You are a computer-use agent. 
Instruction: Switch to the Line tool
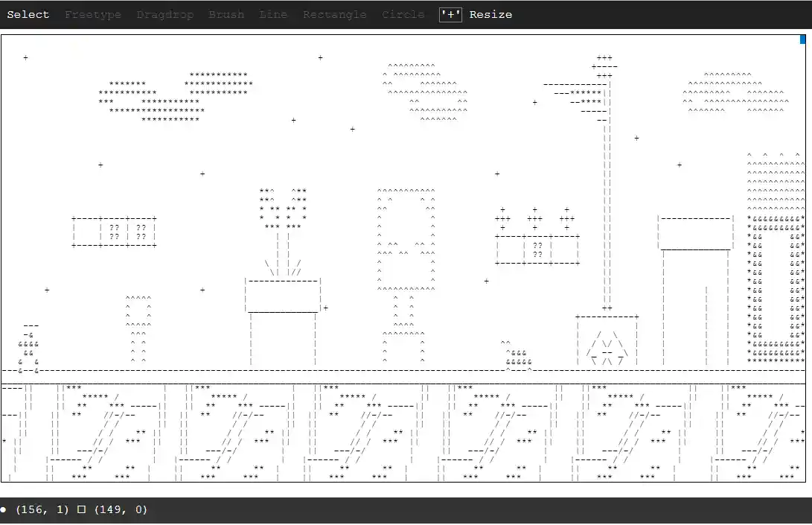(x=273, y=14)
